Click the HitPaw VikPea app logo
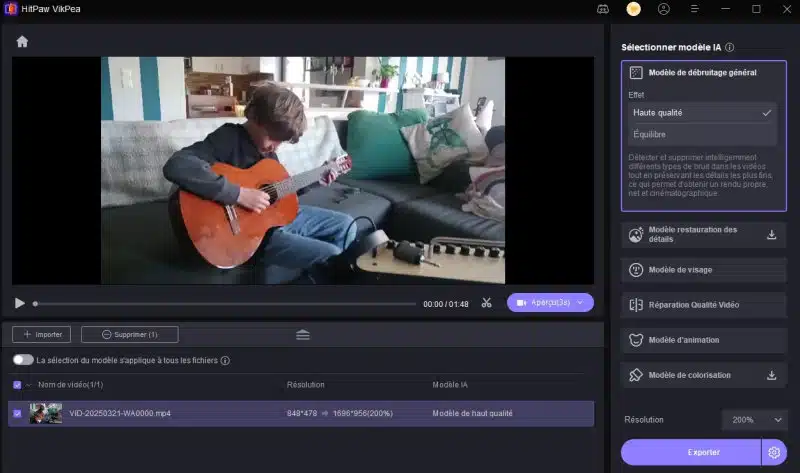 [11, 9]
